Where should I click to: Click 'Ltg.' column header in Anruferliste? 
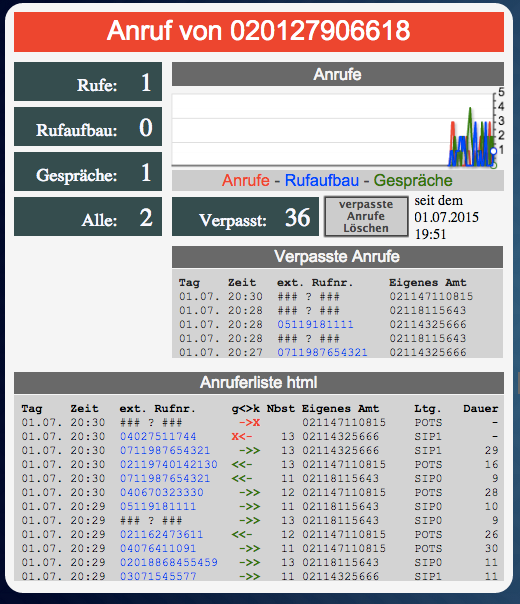click(x=428, y=409)
